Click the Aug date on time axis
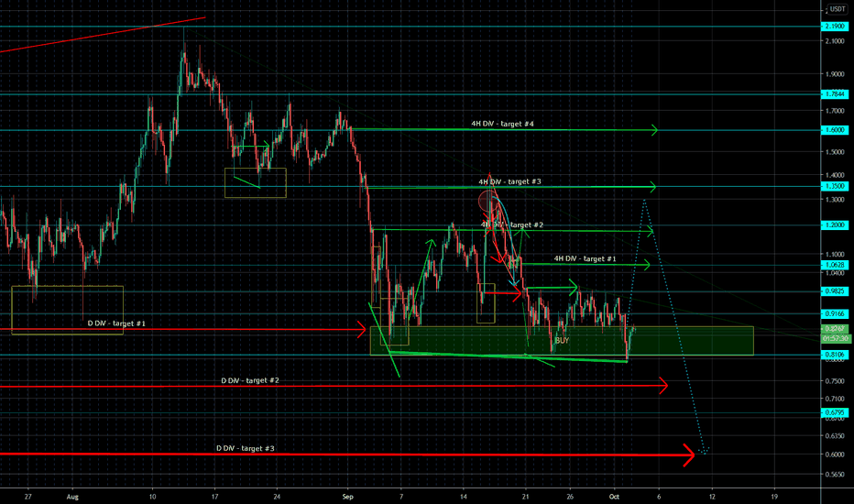 pos(72,497)
